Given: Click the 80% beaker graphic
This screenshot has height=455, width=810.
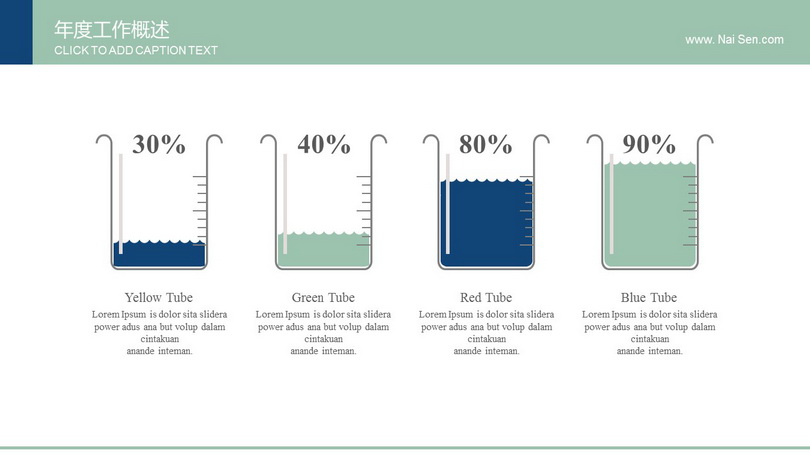Looking at the screenshot, I should click(x=486, y=202).
